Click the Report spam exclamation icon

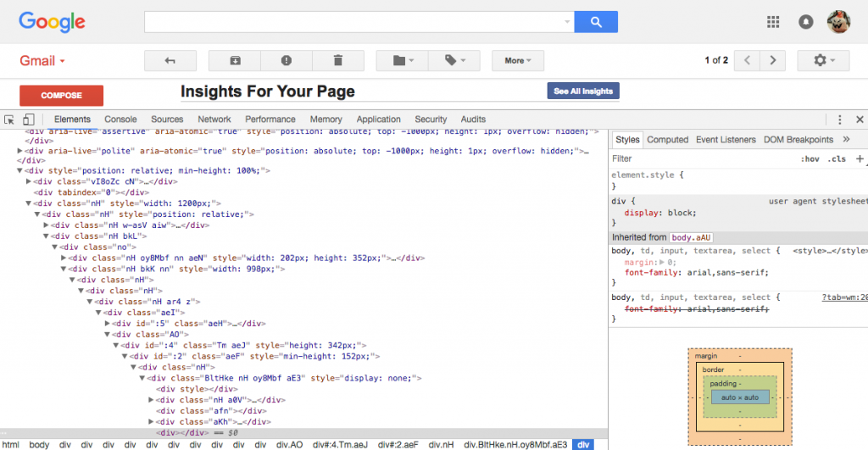point(287,60)
